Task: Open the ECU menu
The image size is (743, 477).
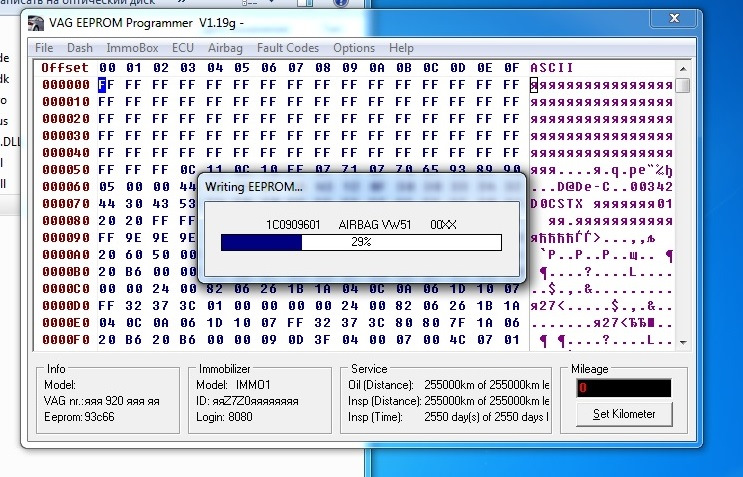Action: 183,48
